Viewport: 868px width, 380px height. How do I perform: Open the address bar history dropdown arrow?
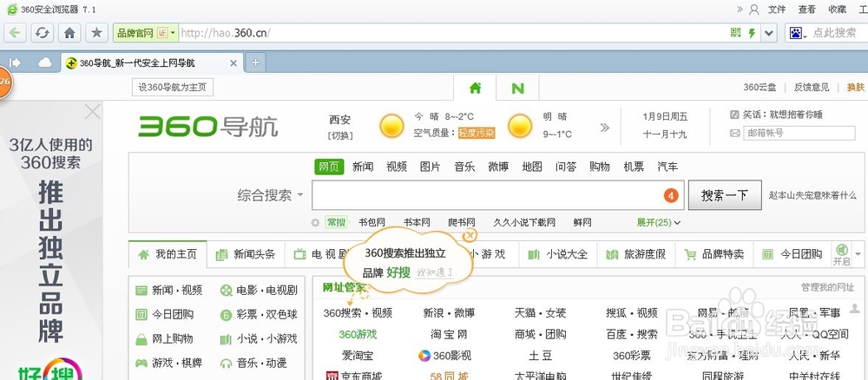click(x=769, y=33)
